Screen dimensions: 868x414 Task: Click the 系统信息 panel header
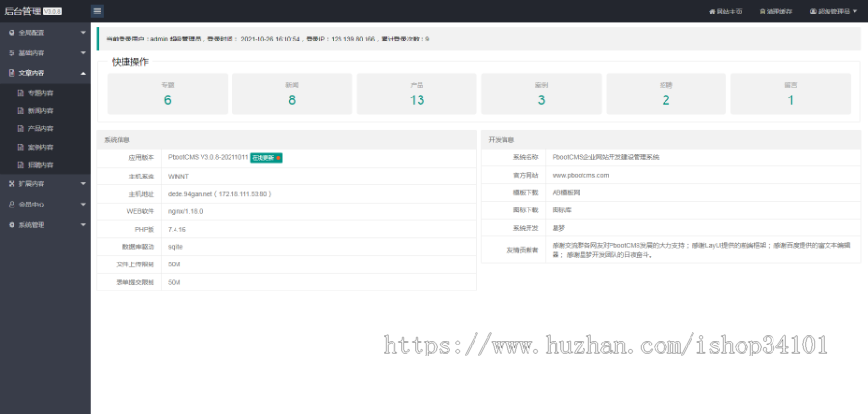(286, 140)
